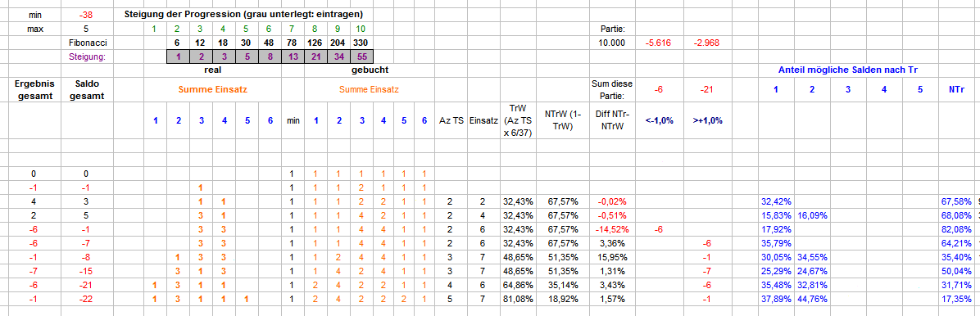Click the red total -5.616
Image resolution: width=980 pixels, height=316 pixels.
pos(658,43)
